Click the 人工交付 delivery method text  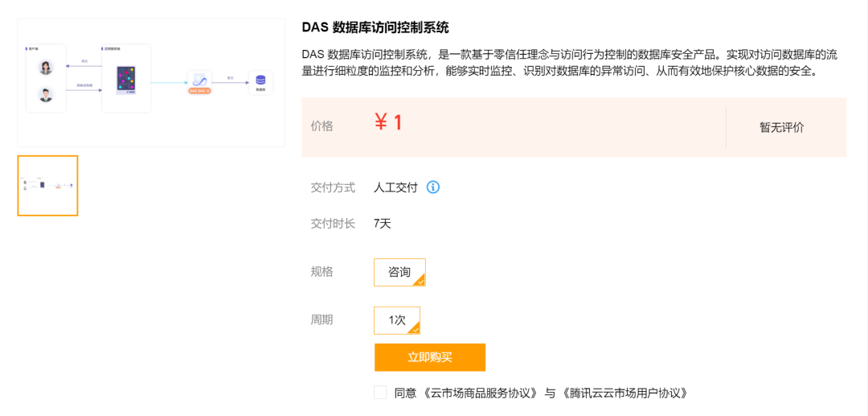[x=395, y=187]
